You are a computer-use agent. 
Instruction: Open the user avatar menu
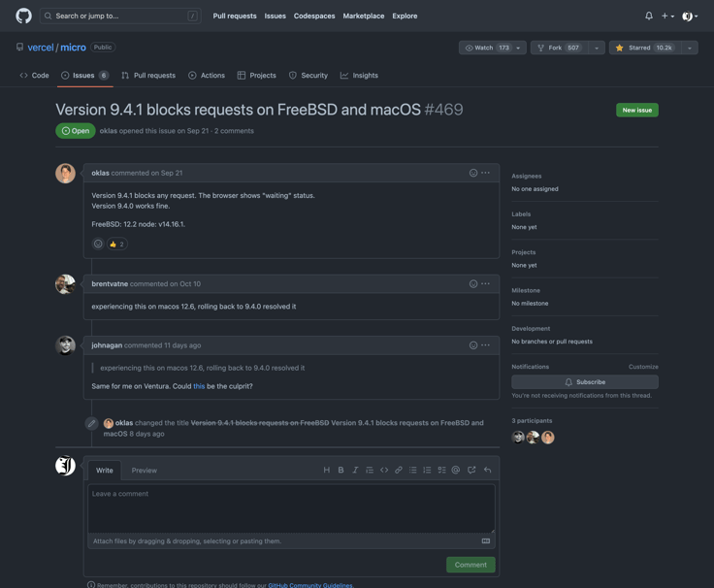(x=690, y=16)
